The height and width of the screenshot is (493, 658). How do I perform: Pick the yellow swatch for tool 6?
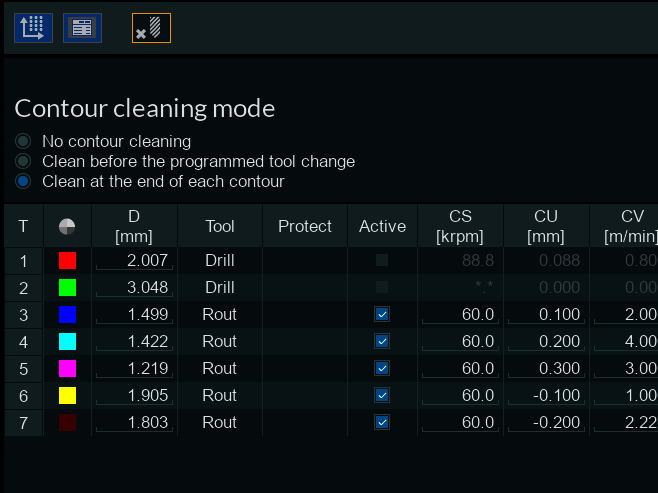pyautogui.click(x=67, y=395)
